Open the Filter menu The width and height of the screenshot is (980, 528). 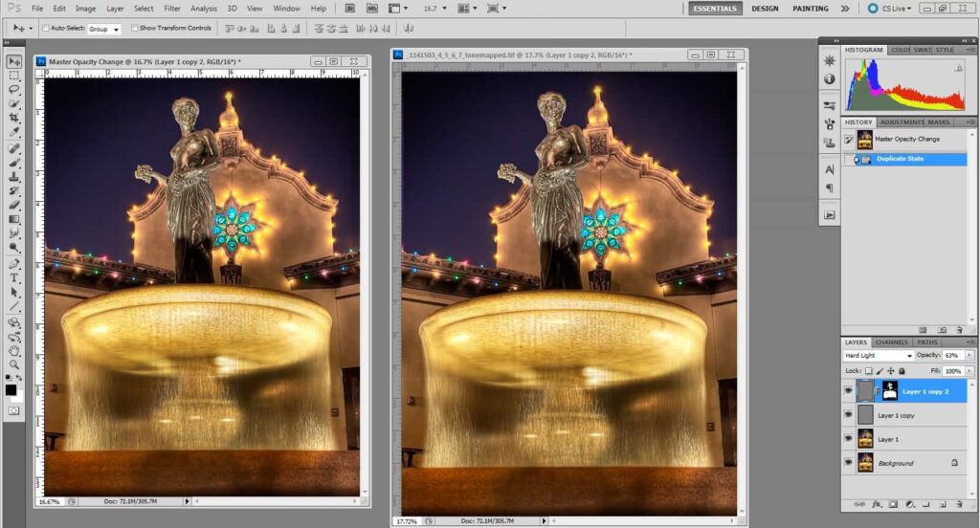click(x=172, y=9)
